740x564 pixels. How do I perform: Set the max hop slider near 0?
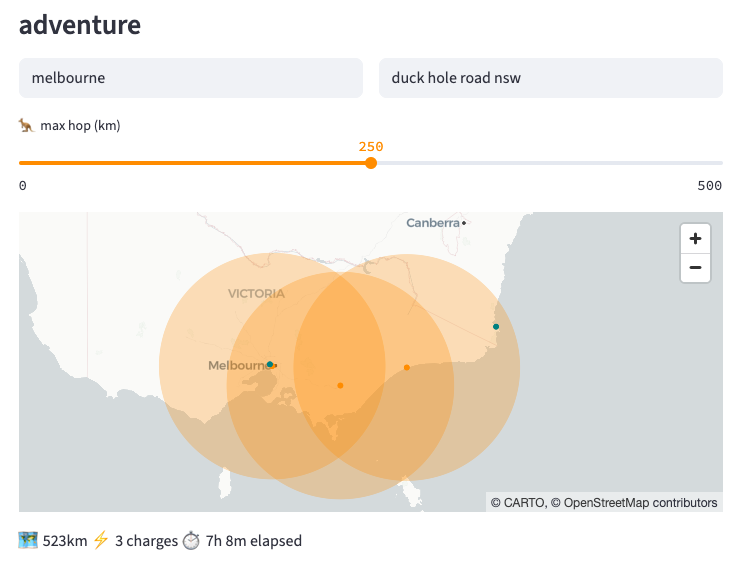[22, 163]
